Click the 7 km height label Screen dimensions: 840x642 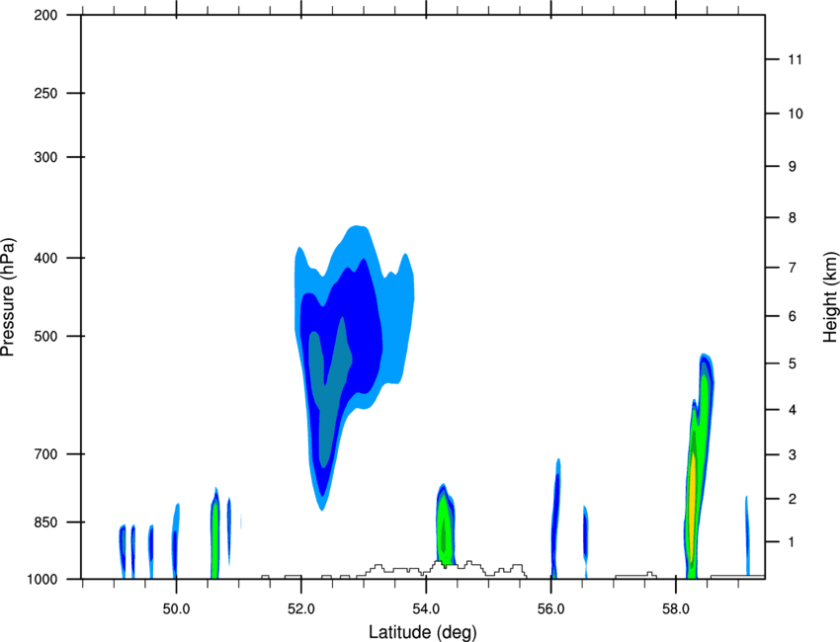click(792, 268)
